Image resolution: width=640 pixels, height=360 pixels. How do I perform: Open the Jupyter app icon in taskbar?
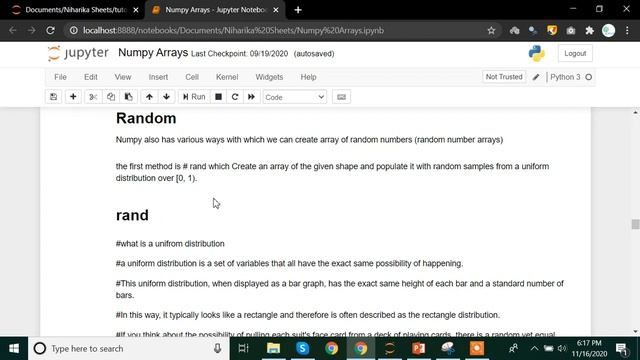[x=390, y=349]
